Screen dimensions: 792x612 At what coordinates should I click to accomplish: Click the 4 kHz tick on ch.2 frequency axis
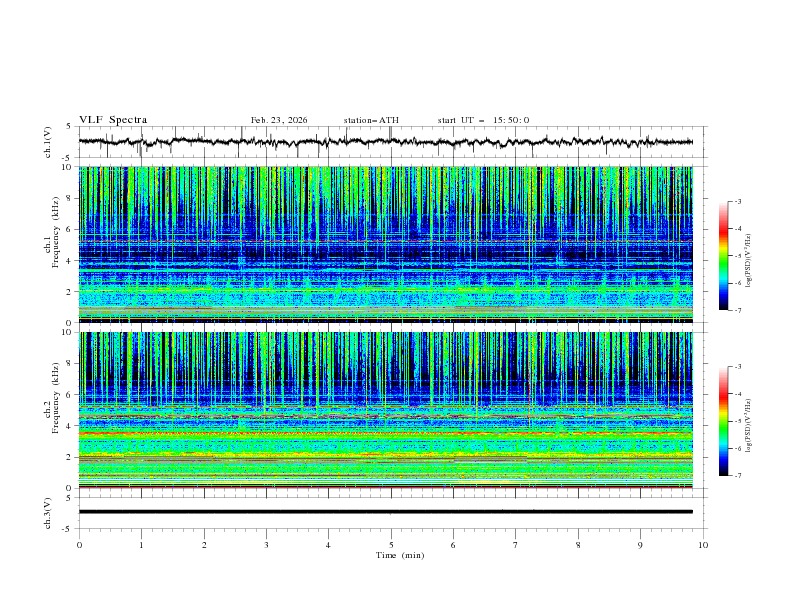pos(70,426)
